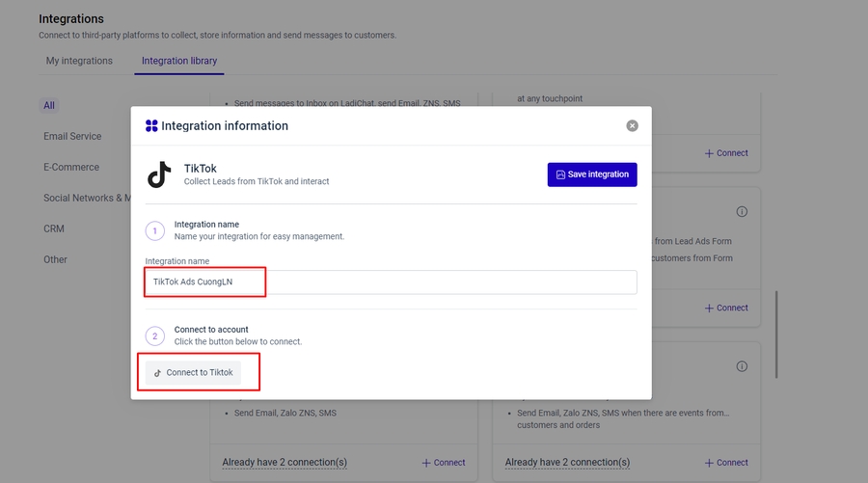Select the Other category
This screenshot has height=483, width=868.
tap(56, 259)
